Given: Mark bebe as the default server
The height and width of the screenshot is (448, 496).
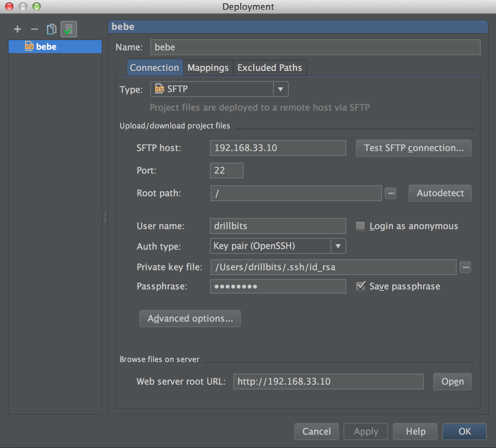Looking at the screenshot, I should pos(69,29).
